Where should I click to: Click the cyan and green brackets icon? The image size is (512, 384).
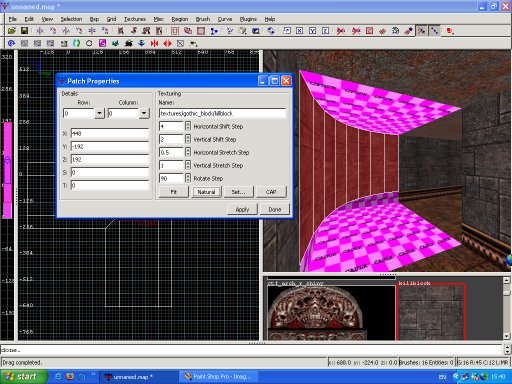76,43
